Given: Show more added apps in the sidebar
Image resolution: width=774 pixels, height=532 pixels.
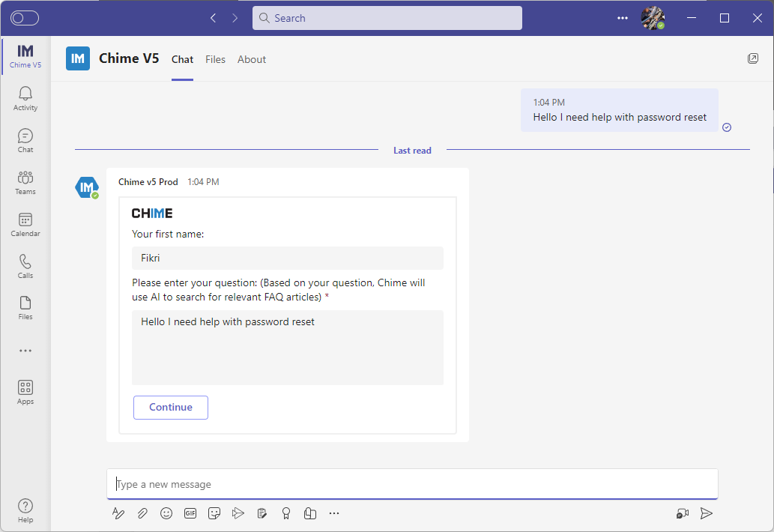Looking at the screenshot, I should click(x=25, y=350).
